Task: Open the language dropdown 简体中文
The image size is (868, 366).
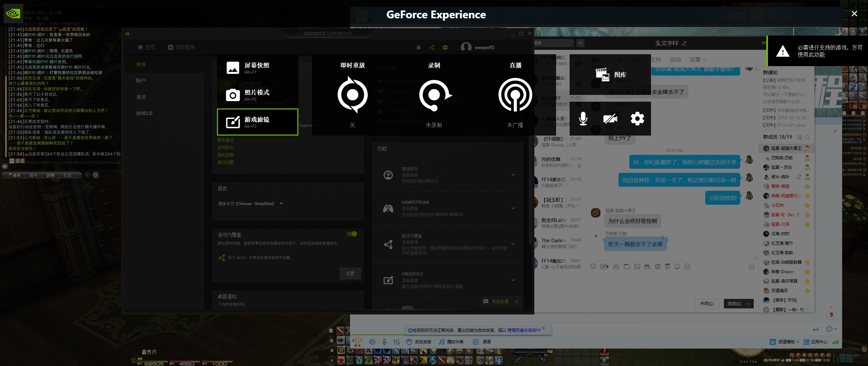Action: coord(251,204)
